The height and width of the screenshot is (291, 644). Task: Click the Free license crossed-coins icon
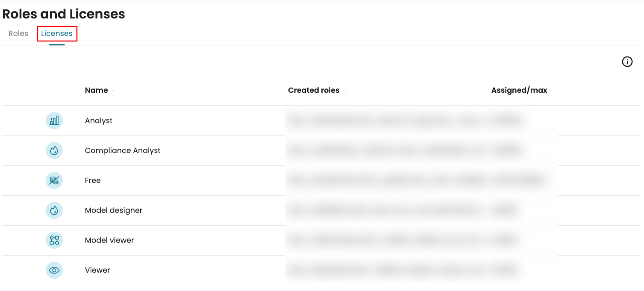pos(54,180)
